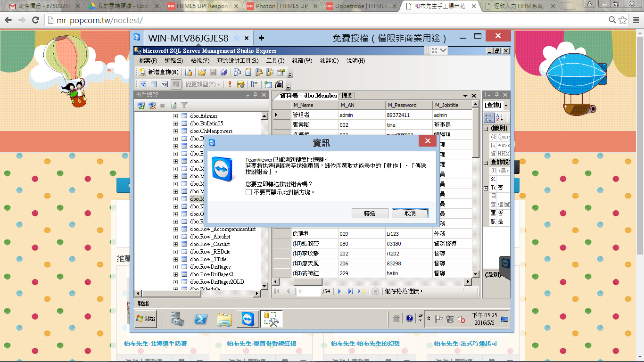Click the red exclamation Execute SQL icon

(230, 84)
